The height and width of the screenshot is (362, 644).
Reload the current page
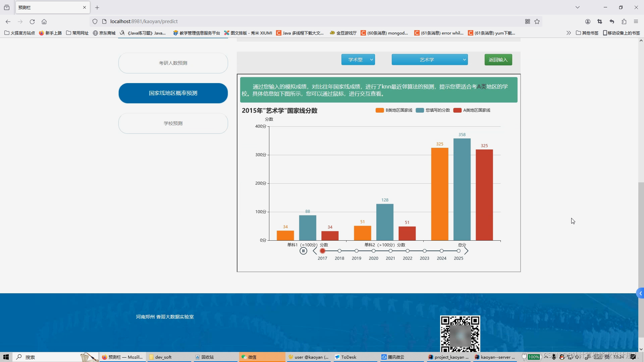[x=32, y=21]
